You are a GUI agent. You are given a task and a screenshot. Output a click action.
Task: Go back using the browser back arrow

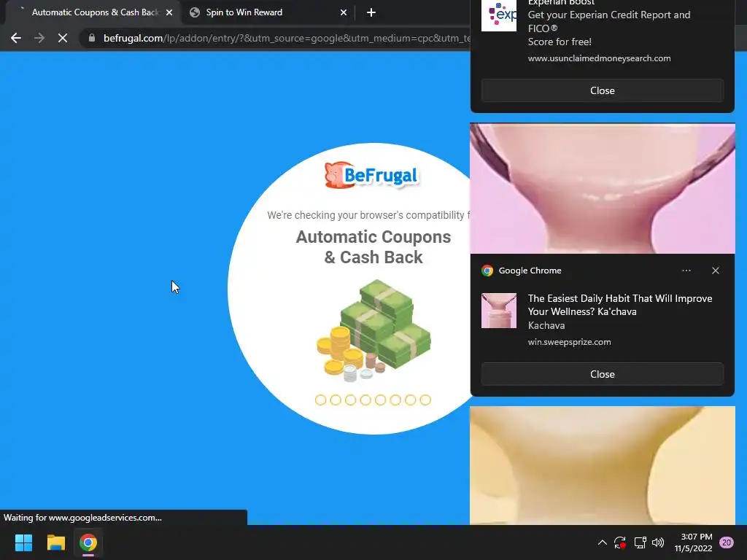point(16,38)
